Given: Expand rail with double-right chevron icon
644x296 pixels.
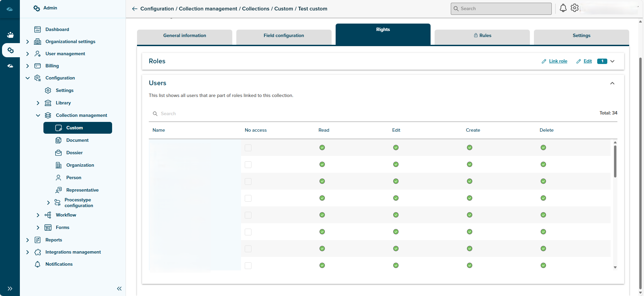Looking at the screenshot, I should tap(10, 289).
